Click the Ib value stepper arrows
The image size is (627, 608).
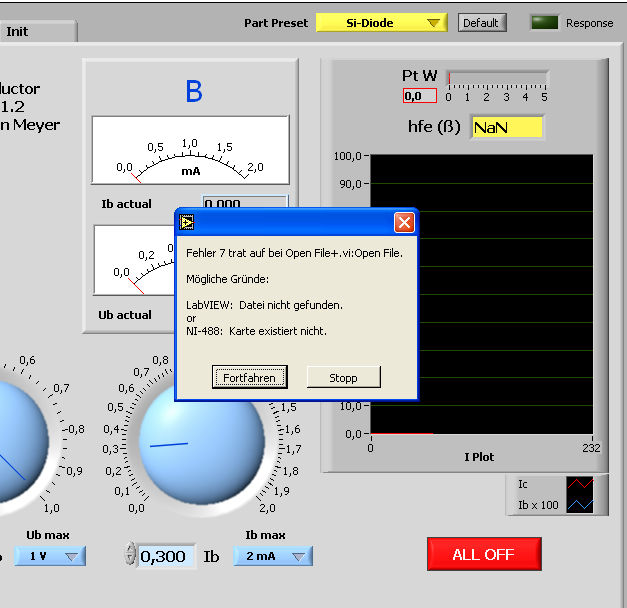point(130,556)
